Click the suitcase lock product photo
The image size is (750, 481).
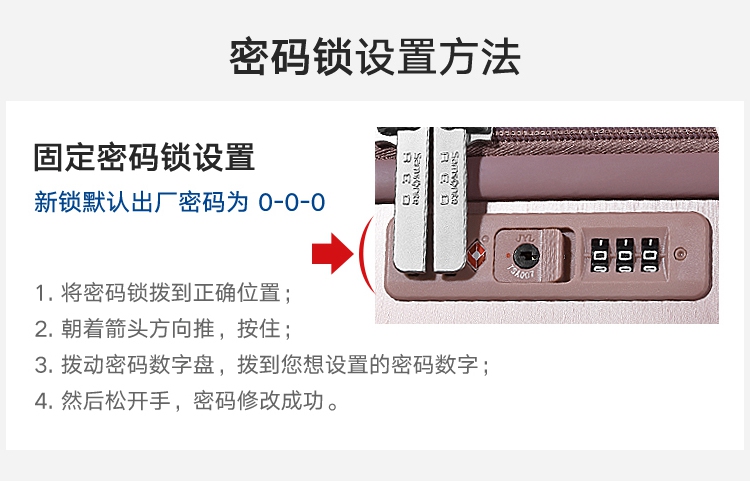click(x=547, y=225)
